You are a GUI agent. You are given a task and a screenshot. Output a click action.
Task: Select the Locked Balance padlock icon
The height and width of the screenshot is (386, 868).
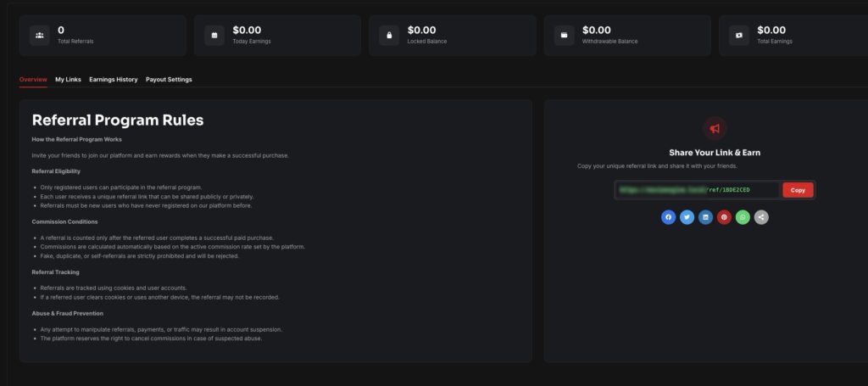click(x=389, y=36)
